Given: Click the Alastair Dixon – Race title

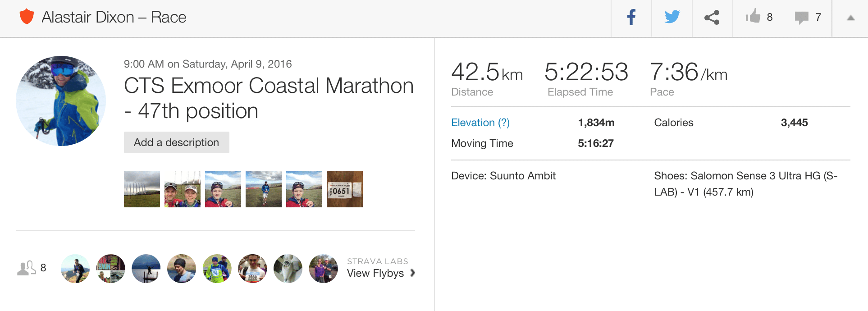Looking at the screenshot, I should pyautogui.click(x=114, y=17).
